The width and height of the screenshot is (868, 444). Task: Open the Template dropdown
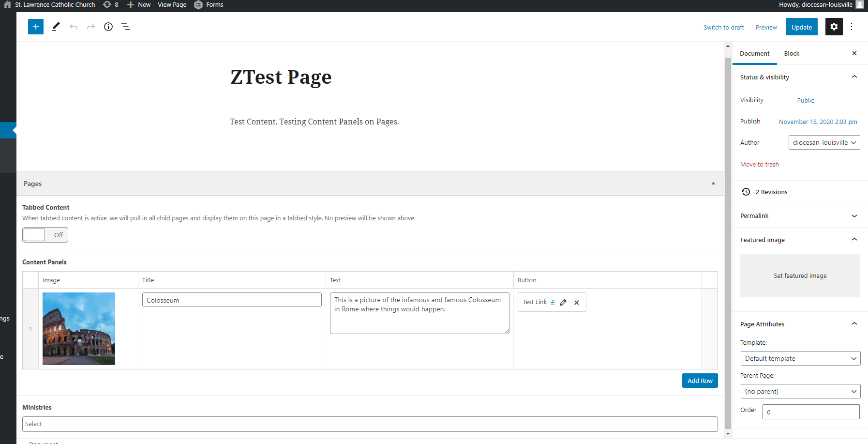[800, 358]
